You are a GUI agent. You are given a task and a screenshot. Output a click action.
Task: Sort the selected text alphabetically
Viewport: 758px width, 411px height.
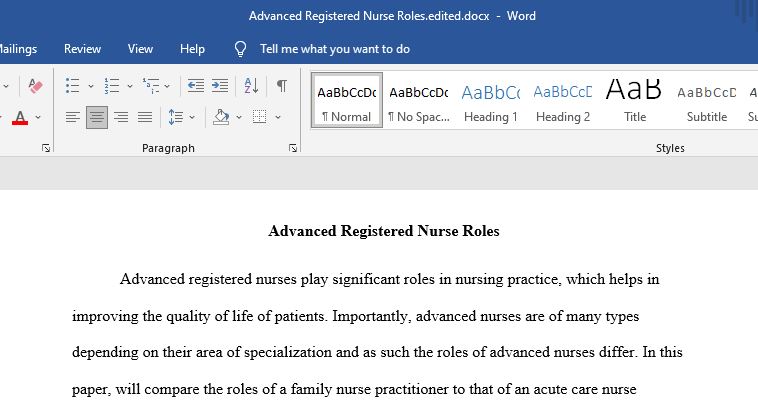coord(251,86)
